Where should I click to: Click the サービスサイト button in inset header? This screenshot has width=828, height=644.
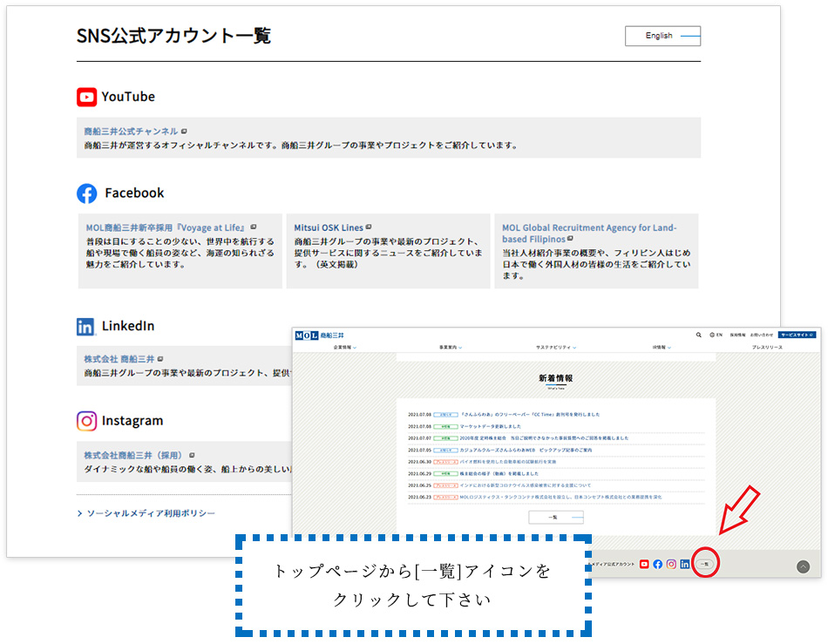click(797, 335)
